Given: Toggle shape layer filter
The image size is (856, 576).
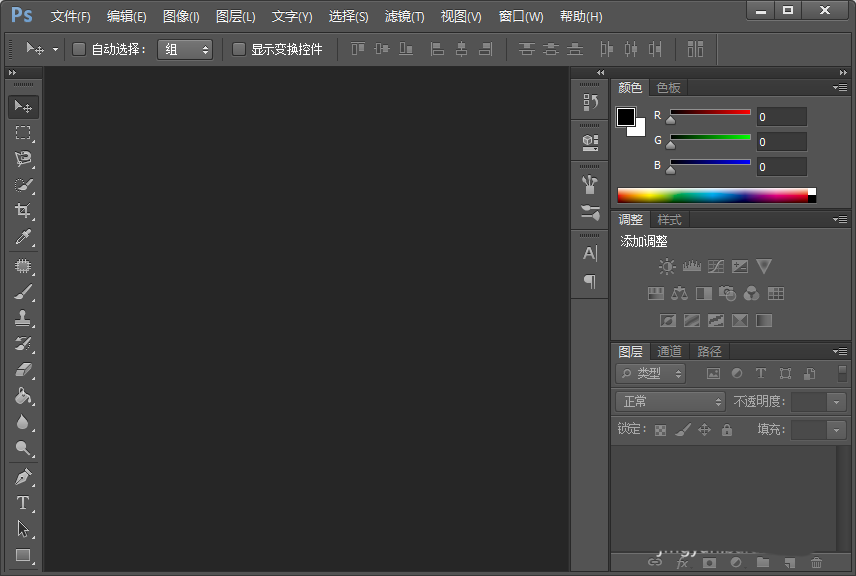Looking at the screenshot, I should coord(785,373).
